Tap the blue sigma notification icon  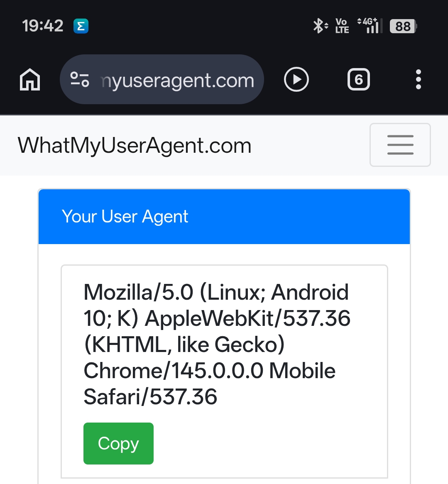(x=81, y=26)
